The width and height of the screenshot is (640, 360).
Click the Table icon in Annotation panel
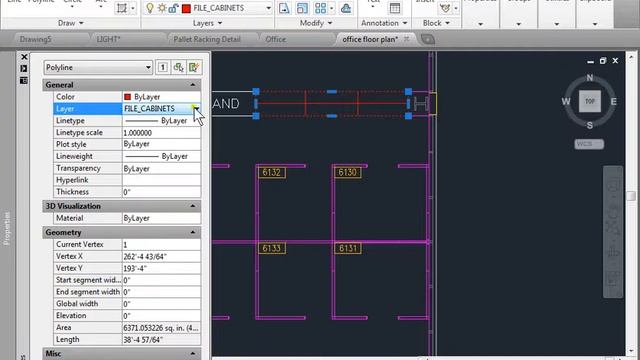[x=395, y=8]
